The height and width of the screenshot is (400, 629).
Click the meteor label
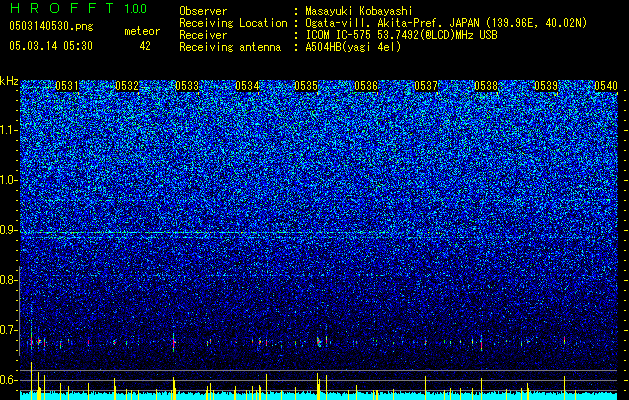142,31
